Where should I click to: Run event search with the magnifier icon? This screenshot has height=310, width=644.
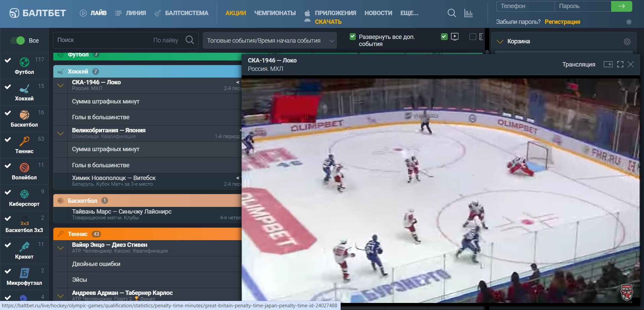tap(190, 40)
